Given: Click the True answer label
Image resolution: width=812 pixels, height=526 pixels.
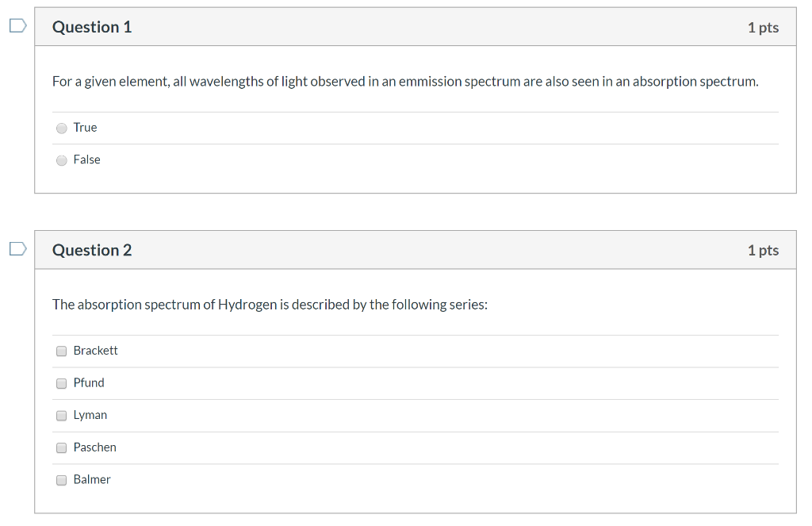Looking at the screenshot, I should point(84,127).
